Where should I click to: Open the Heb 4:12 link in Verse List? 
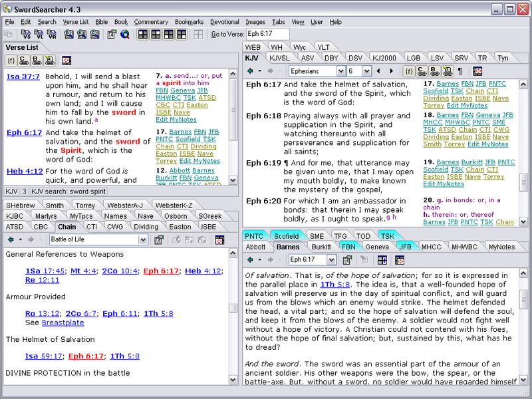[25, 172]
